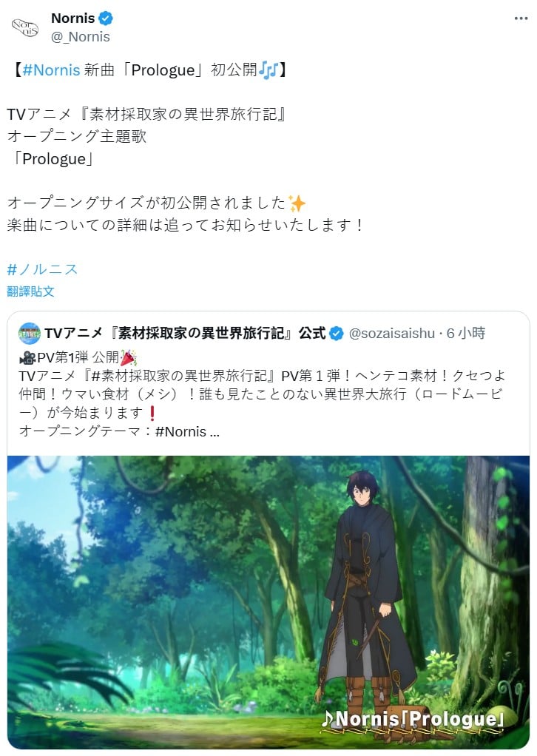
Task: Open the three-dot more options menu
Action: click(x=521, y=18)
